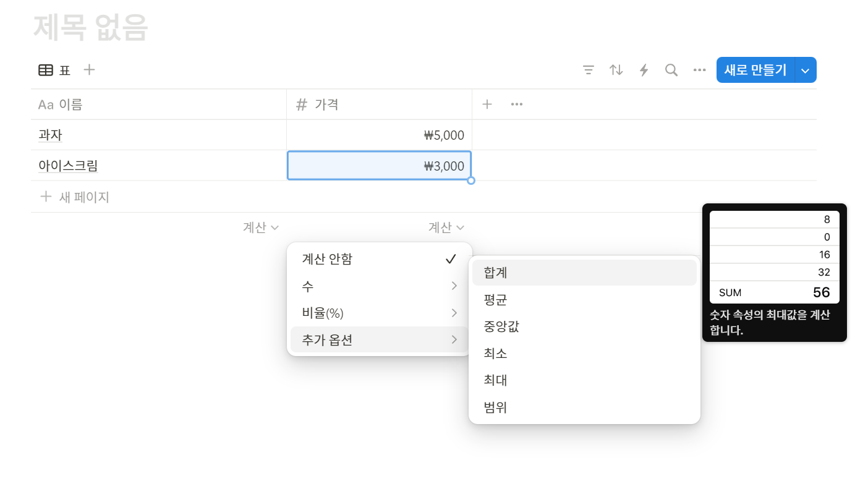This screenshot has width=868, height=489.
Task: Open automations via the lightning bolt icon
Action: point(644,70)
